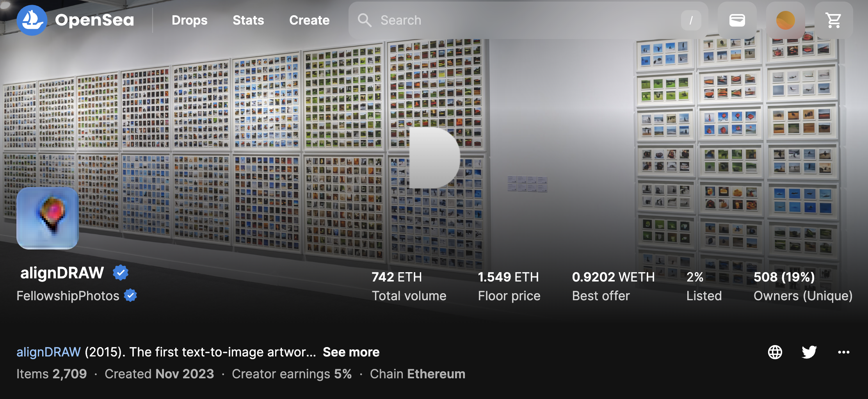Open the collection website globe icon

pyautogui.click(x=775, y=352)
